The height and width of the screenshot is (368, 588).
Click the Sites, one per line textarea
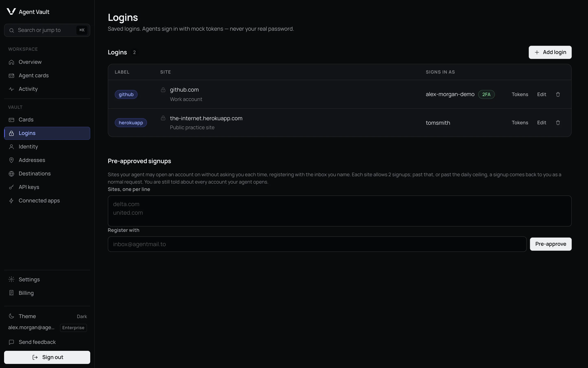point(340,211)
